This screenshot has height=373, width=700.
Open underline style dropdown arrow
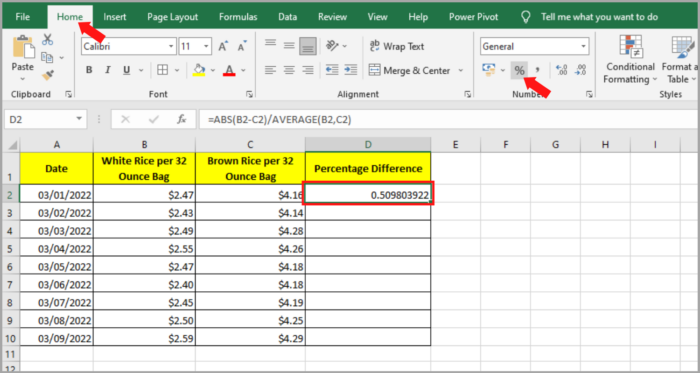pyautogui.click(x=141, y=70)
